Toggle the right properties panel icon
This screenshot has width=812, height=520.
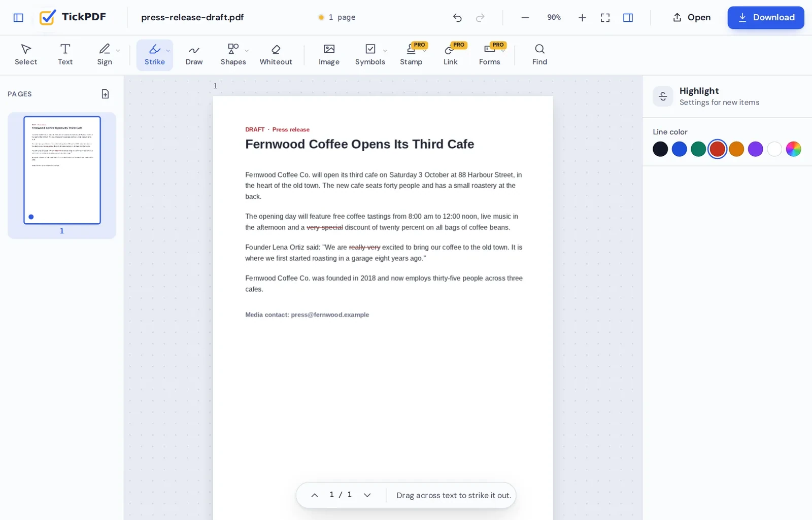tap(628, 18)
